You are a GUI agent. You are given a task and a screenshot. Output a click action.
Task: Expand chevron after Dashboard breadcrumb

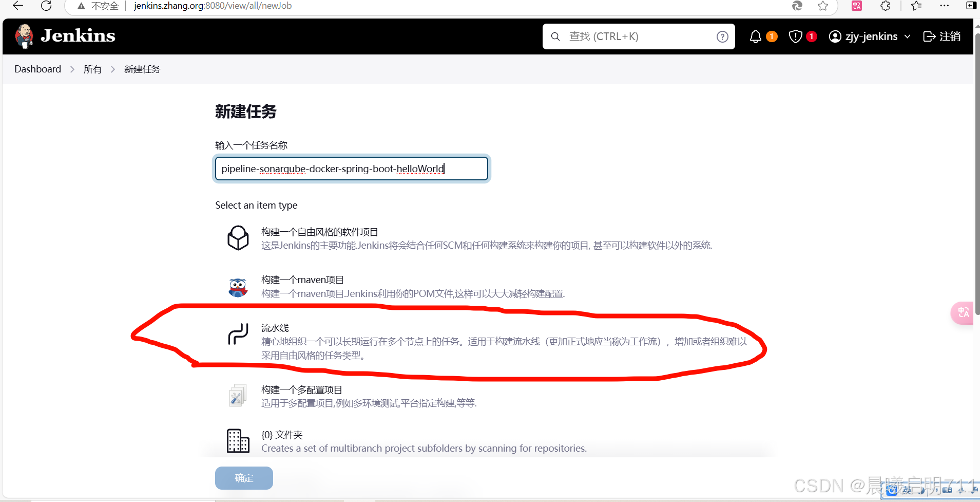[x=72, y=69]
